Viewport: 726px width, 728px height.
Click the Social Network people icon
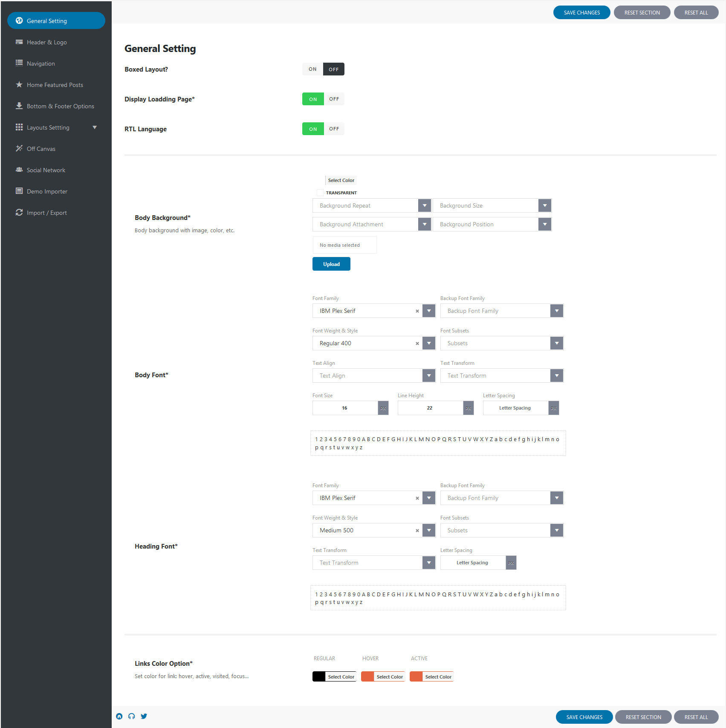click(x=19, y=170)
